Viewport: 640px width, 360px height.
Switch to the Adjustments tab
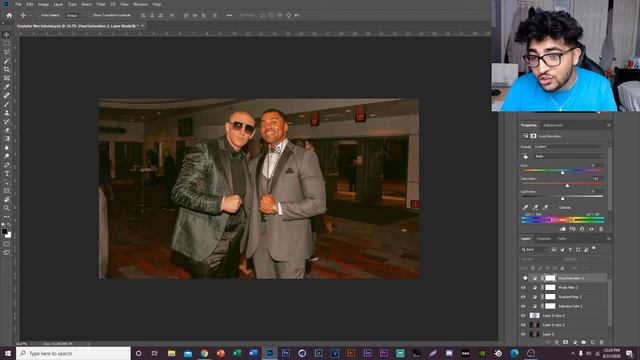click(553, 125)
